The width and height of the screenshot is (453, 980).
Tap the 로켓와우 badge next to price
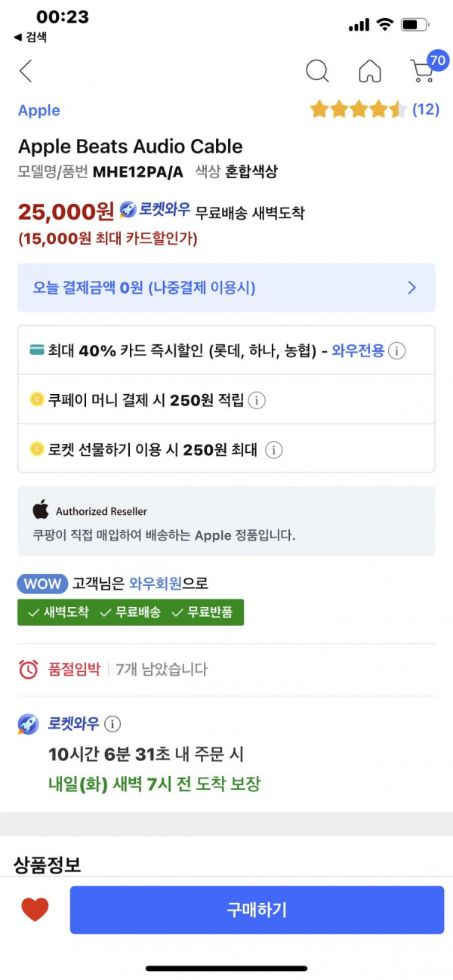(155, 211)
